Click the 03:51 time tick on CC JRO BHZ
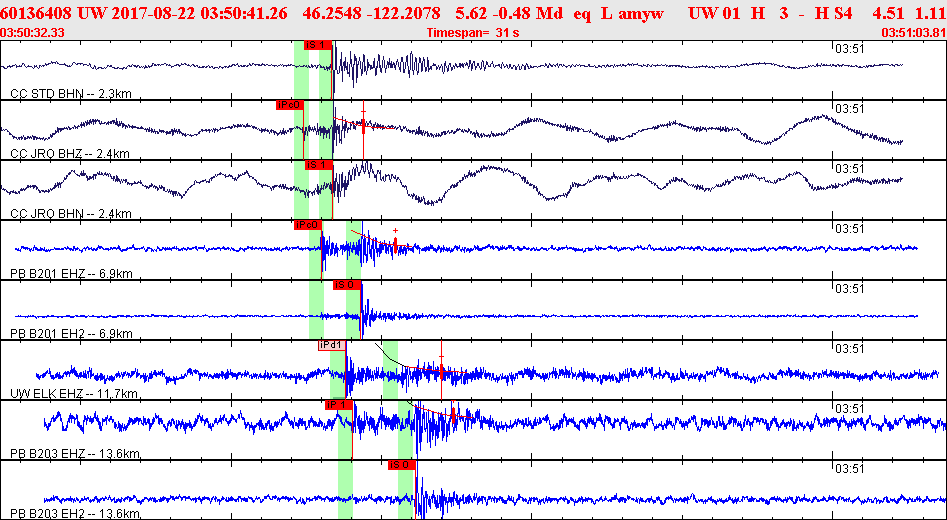 849,108
